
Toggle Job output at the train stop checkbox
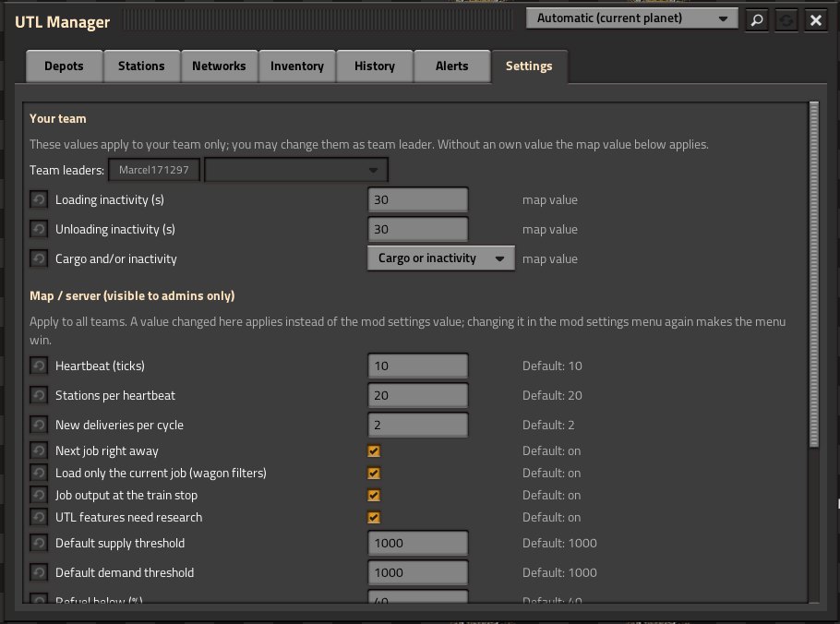point(374,496)
